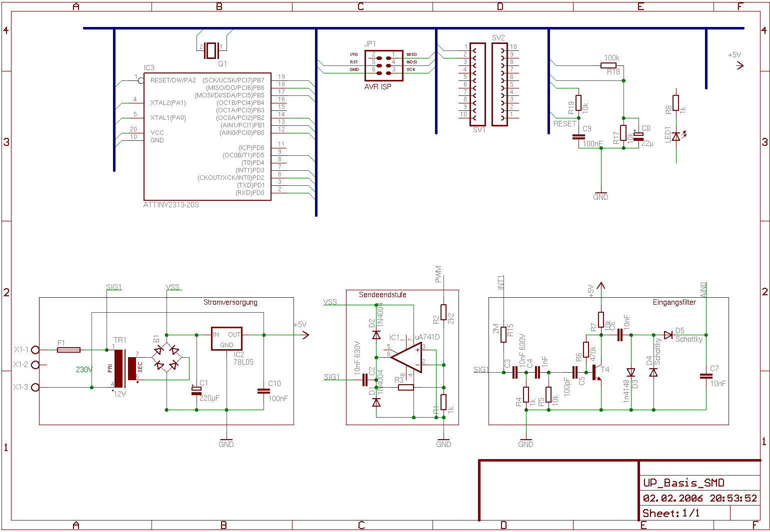
Task: Click the C10 100nF capacitor symbol
Action: [263, 391]
